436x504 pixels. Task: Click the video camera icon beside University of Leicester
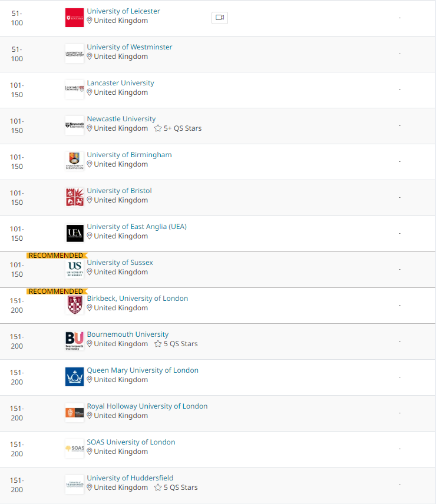219,18
